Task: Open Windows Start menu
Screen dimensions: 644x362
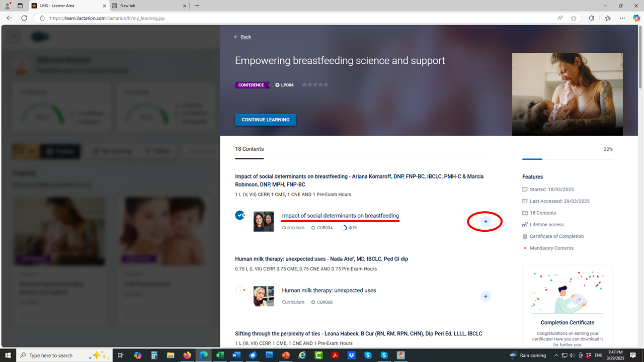Action: [x=8, y=355]
